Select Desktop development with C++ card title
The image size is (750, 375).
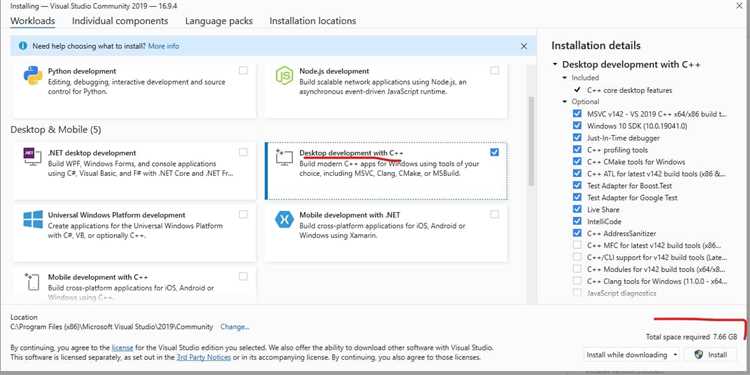352,153
